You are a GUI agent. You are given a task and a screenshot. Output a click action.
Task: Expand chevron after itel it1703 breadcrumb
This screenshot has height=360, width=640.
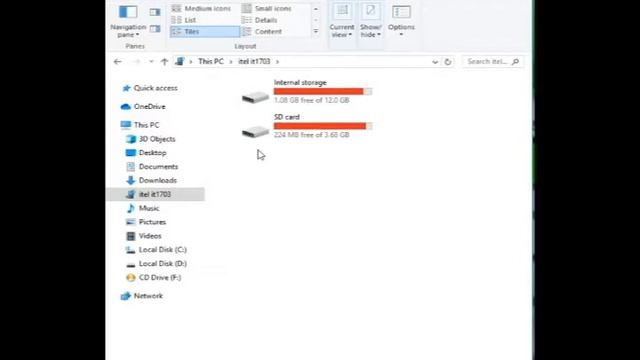pos(277,62)
